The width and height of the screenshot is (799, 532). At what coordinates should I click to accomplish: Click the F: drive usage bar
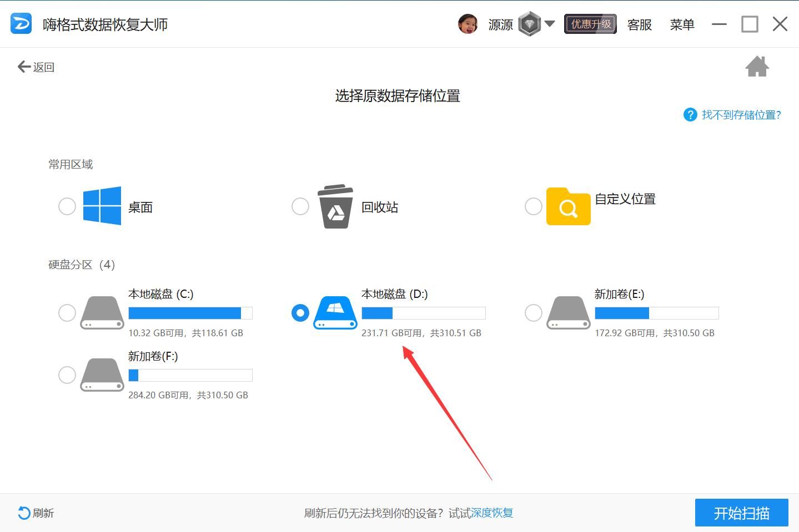(x=190, y=376)
